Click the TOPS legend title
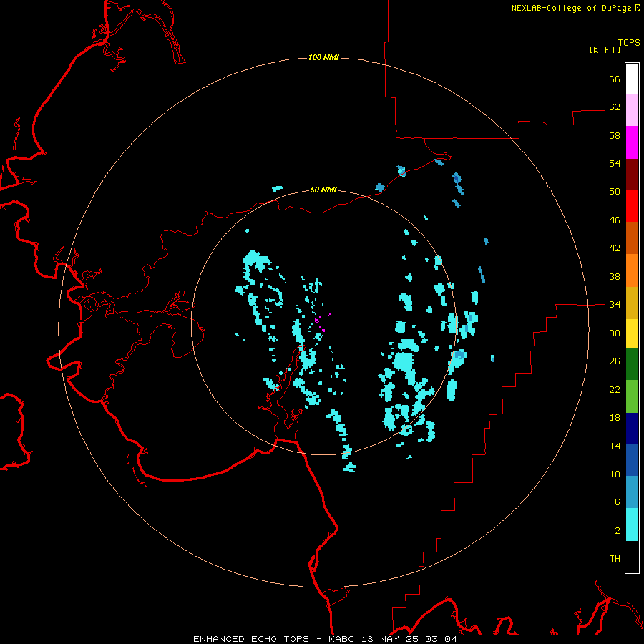The width and height of the screenshot is (644, 644). click(629, 42)
